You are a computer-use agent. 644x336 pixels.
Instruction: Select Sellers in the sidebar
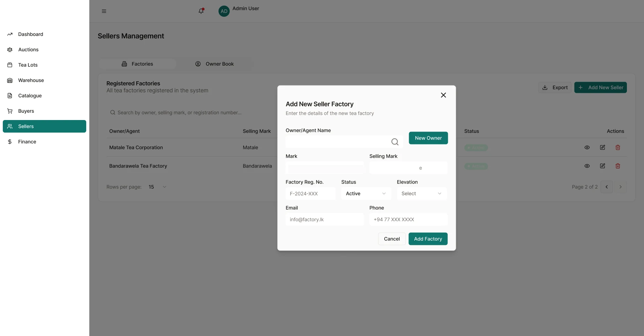(x=44, y=126)
